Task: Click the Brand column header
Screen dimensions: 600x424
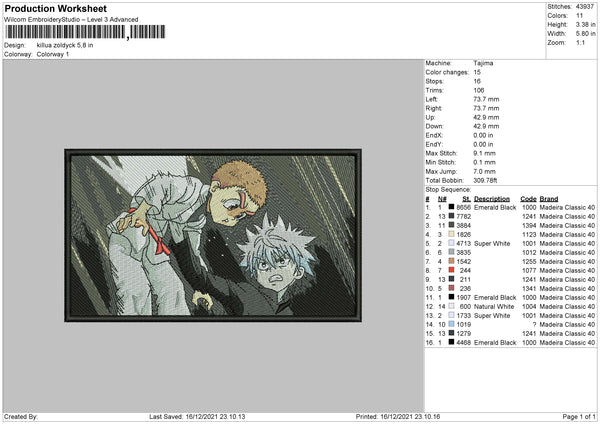Action: pos(549,199)
